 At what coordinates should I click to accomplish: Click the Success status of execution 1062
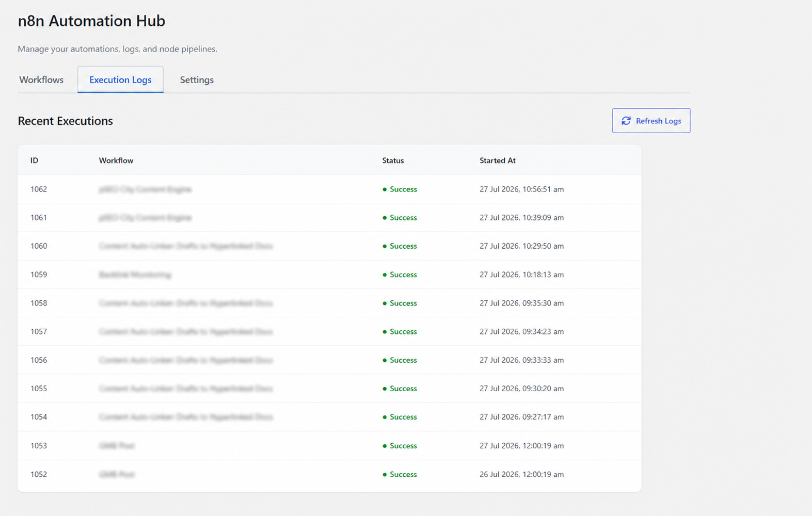[400, 189]
